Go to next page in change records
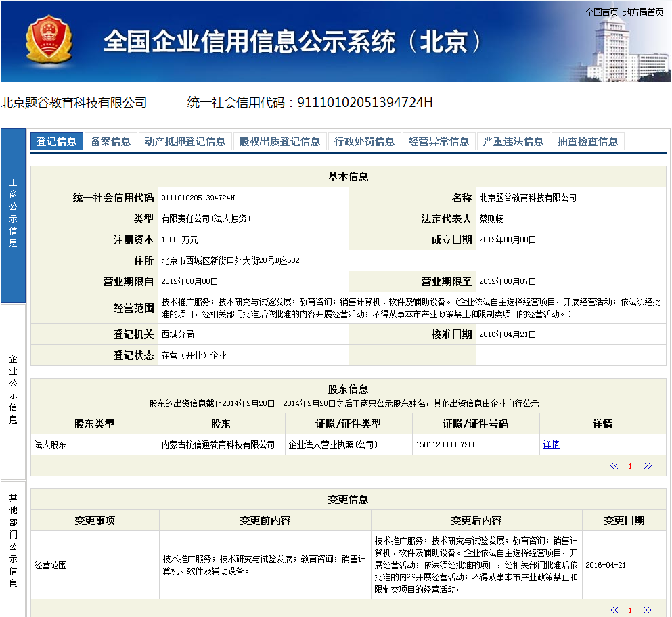The width and height of the screenshot is (672, 617). [648, 610]
